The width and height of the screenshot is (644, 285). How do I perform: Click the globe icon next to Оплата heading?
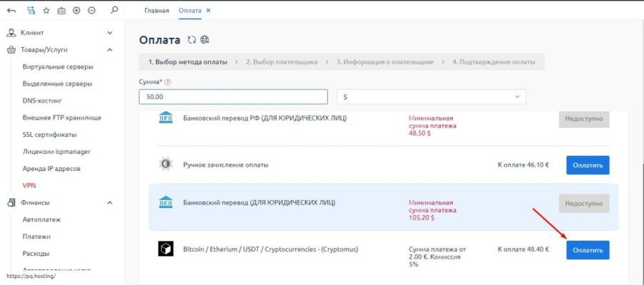click(205, 40)
